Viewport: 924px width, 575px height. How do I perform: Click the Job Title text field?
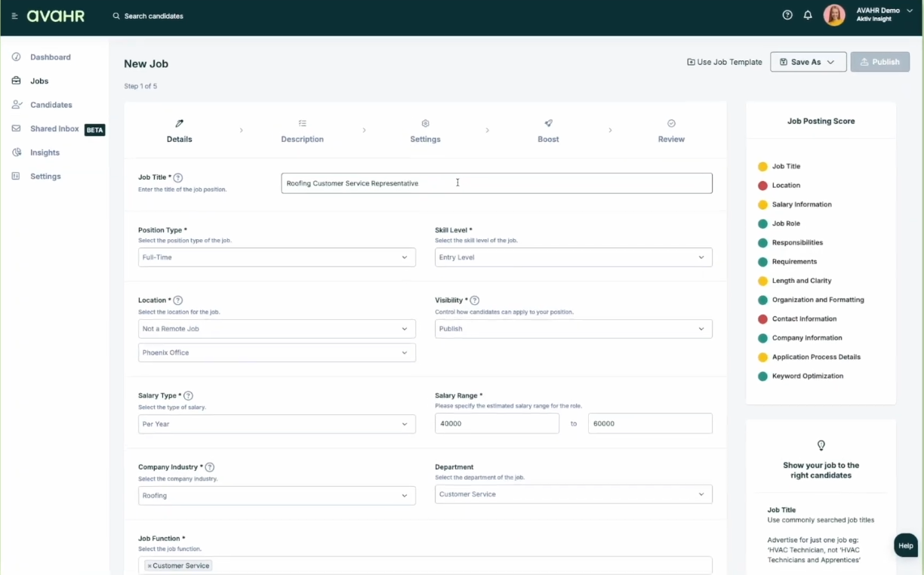click(496, 183)
